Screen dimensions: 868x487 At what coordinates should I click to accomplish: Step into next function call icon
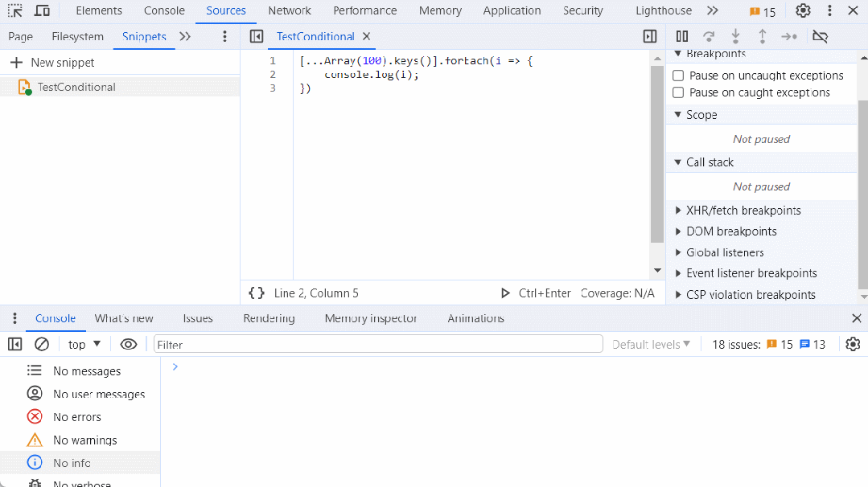click(x=736, y=36)
